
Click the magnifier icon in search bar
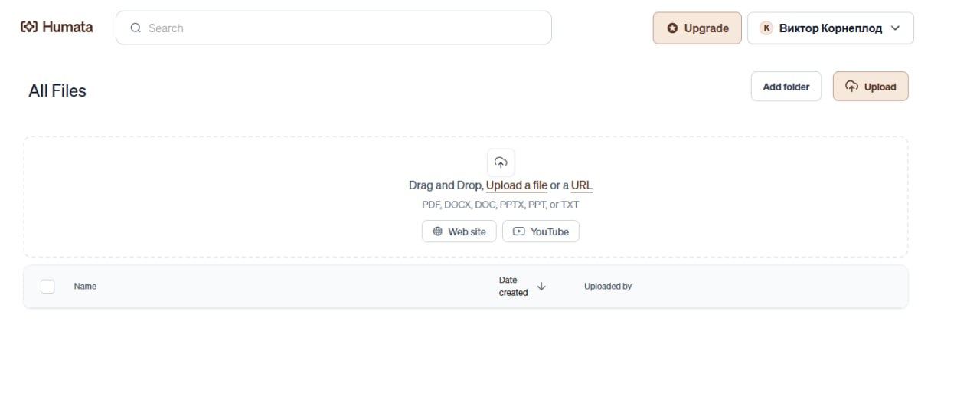(136, 28)
